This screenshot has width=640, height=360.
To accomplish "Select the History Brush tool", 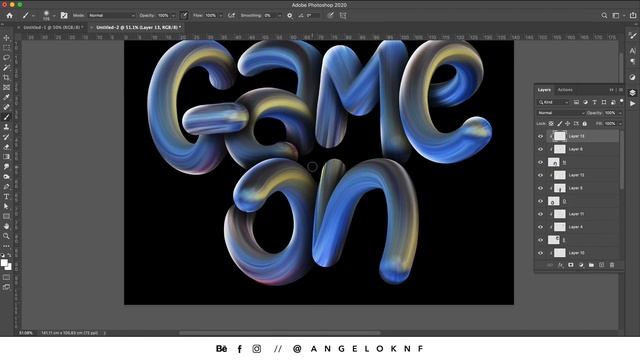I will tap(6, 137).
